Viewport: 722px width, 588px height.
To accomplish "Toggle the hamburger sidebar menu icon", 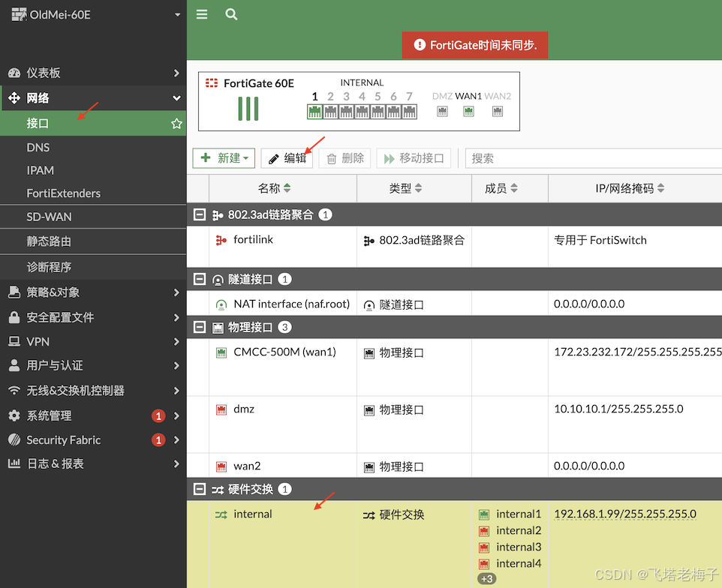I will point(202,15).
